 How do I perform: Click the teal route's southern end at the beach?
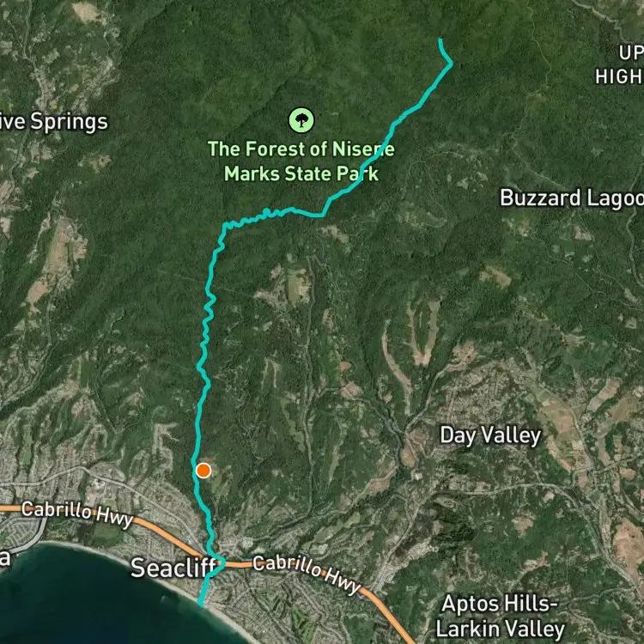200,604
